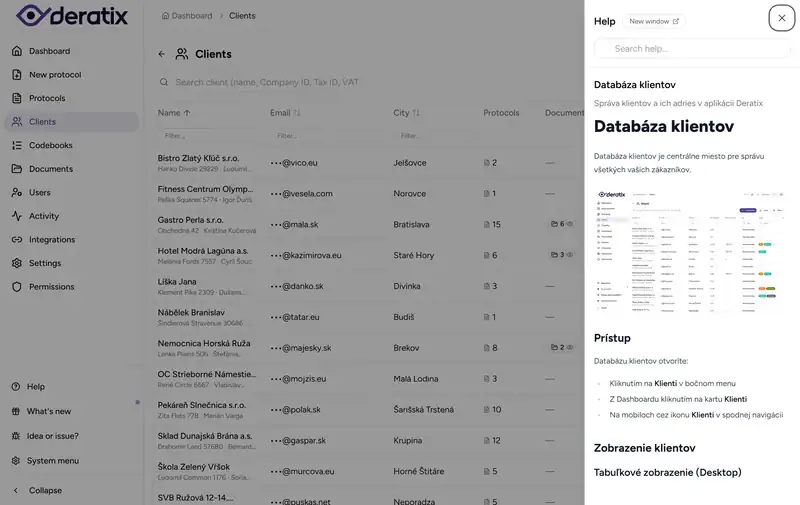
Task: Open client Škola Zelený Vŕšok
Action: [193, 467]
